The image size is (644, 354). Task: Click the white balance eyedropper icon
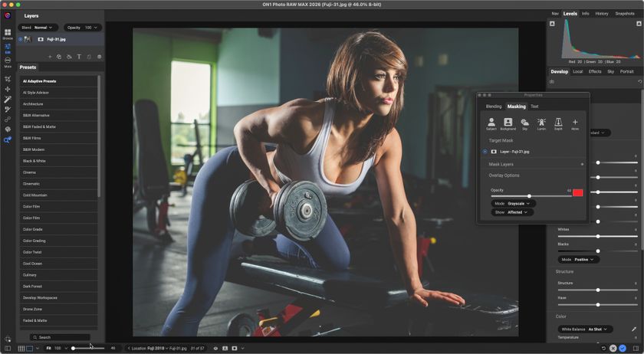634,329
